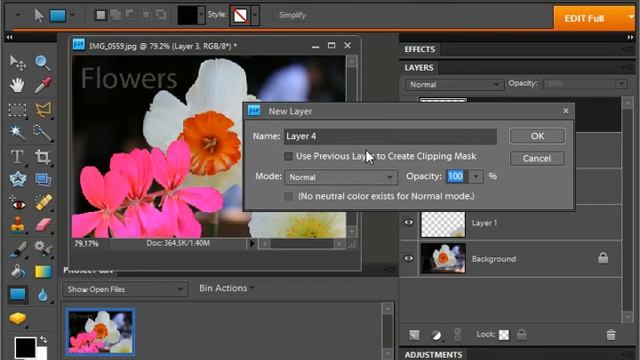Choose Add to shape area option
The image size is (640, 360).
116,16
